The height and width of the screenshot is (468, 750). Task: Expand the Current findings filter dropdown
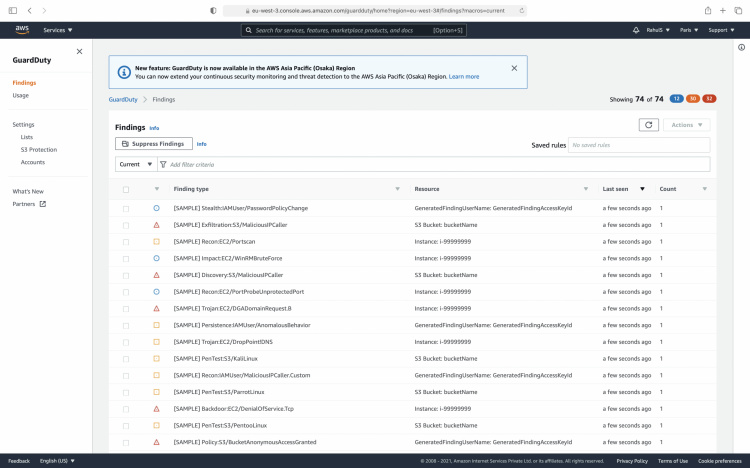(136, 164)
